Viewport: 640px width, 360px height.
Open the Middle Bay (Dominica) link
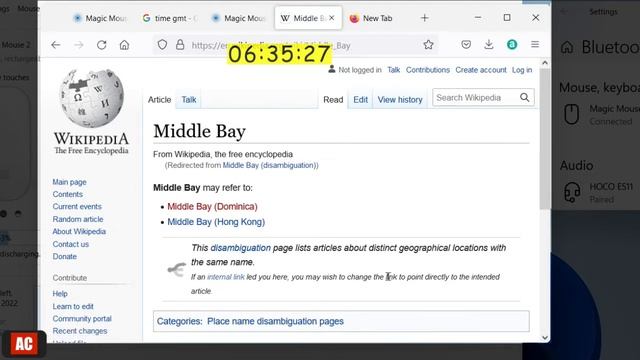(212, 207)
